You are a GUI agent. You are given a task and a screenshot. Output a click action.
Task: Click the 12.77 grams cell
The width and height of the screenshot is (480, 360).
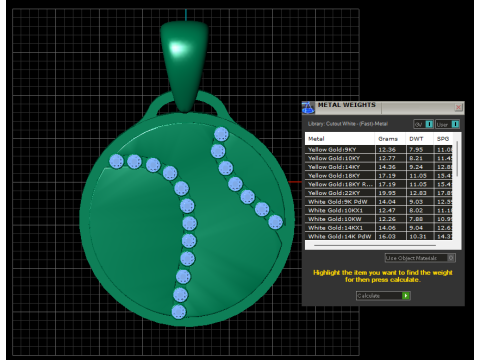coord(391,158)
